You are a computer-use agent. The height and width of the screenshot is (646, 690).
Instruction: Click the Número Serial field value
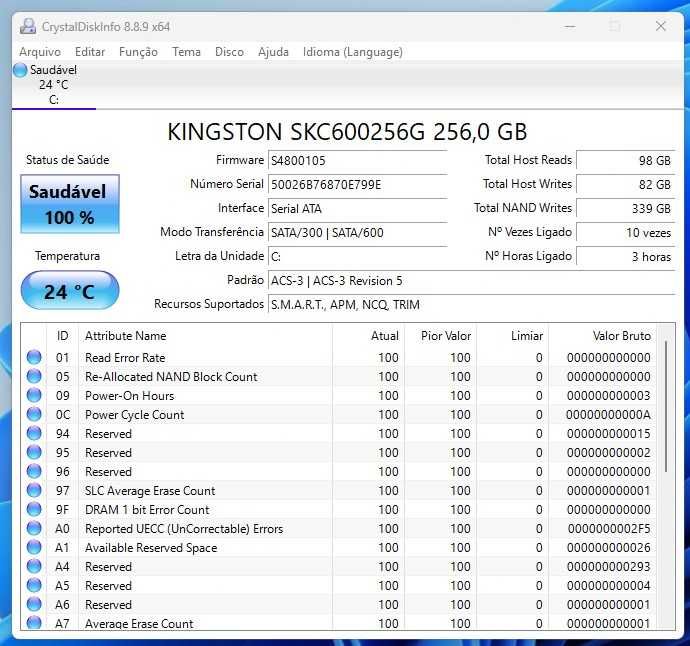(x=357, y=184)
